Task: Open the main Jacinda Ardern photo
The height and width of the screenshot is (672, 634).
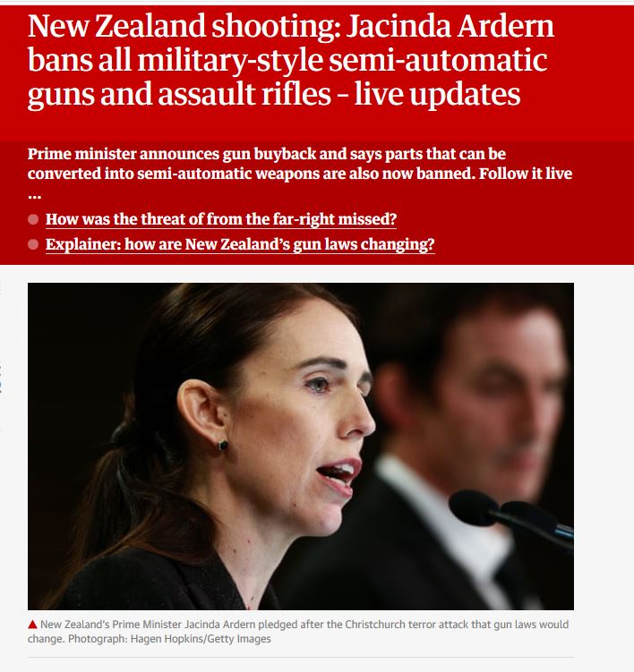Action: tap(301, 447)
